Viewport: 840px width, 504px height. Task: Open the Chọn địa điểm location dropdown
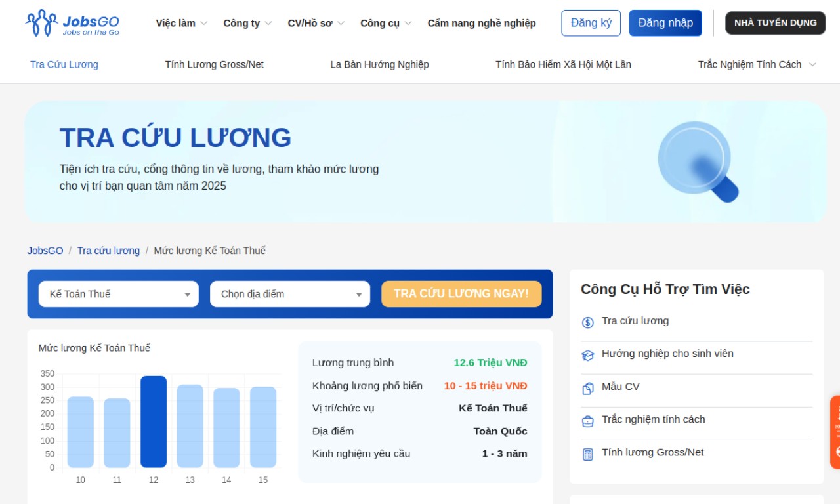click(289, 294)
